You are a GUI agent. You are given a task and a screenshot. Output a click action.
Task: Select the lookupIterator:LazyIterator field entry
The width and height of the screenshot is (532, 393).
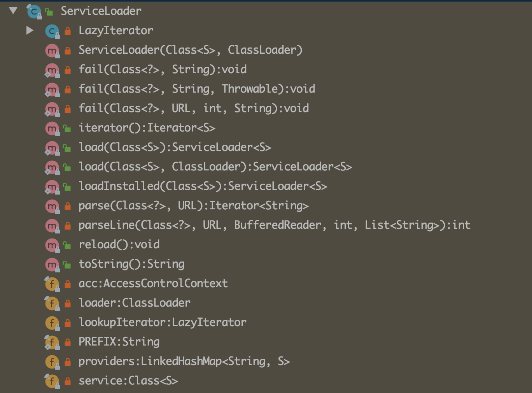(163, 322)
